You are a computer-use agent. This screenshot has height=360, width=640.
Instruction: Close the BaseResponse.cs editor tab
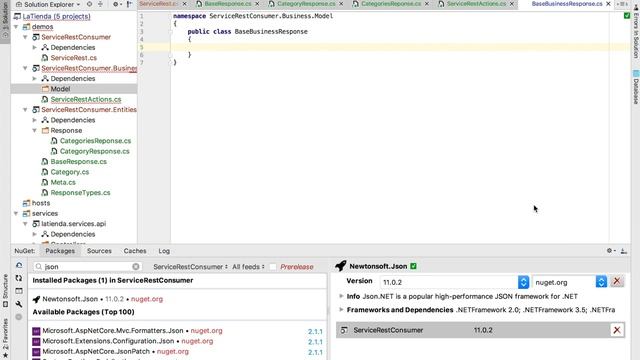pyautogui.click(x=257, y=4)
